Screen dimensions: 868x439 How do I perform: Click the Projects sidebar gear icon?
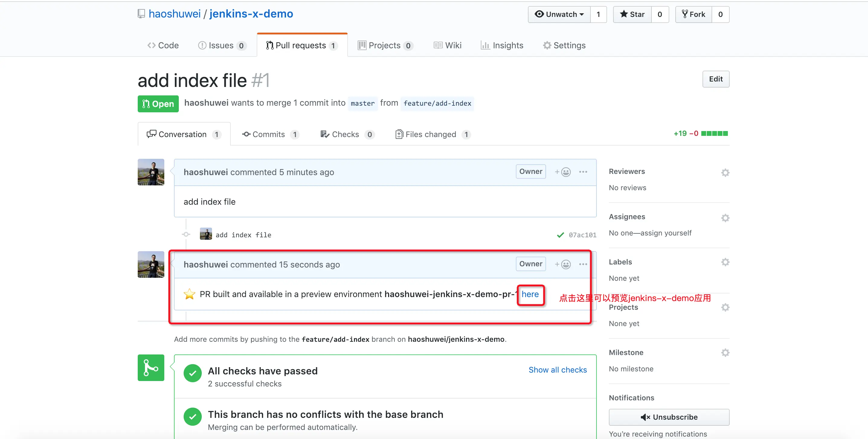pos(725,307)
